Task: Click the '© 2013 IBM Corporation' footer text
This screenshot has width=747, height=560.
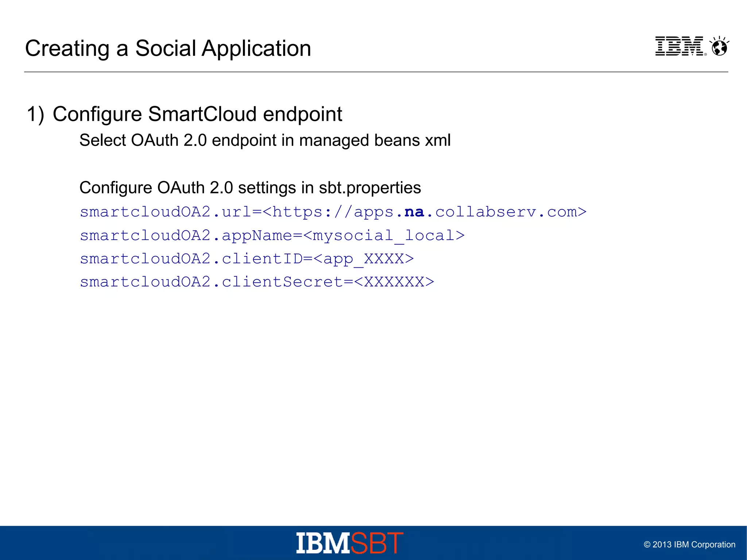Action: point(689,545)
